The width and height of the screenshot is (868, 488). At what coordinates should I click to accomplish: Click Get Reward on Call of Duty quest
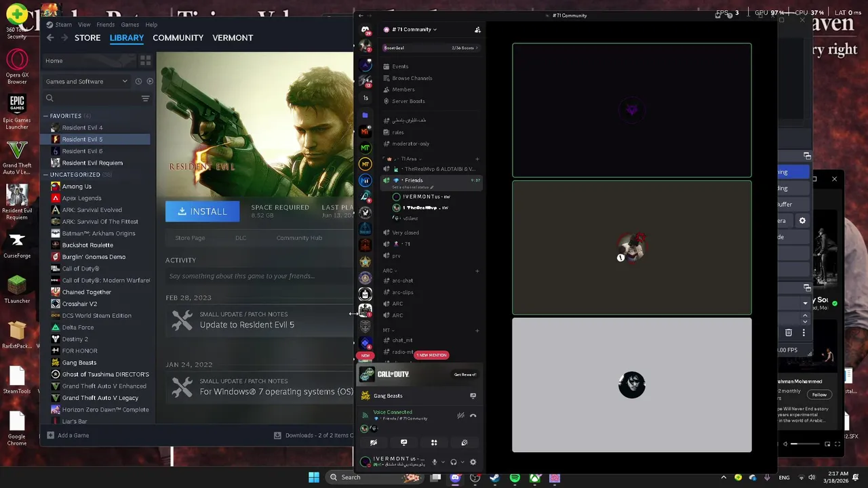[x=465, y=374]
